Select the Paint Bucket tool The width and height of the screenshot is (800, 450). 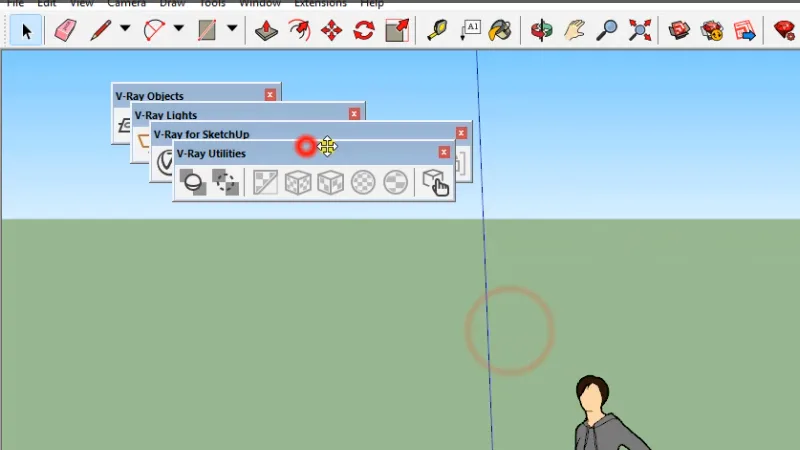point(499,31)
